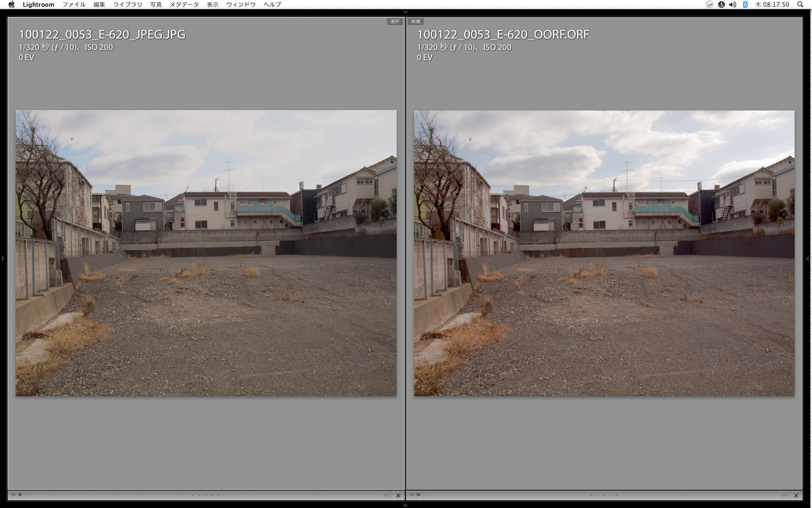Open Spotlight search magnifier icon

point(800,5)
